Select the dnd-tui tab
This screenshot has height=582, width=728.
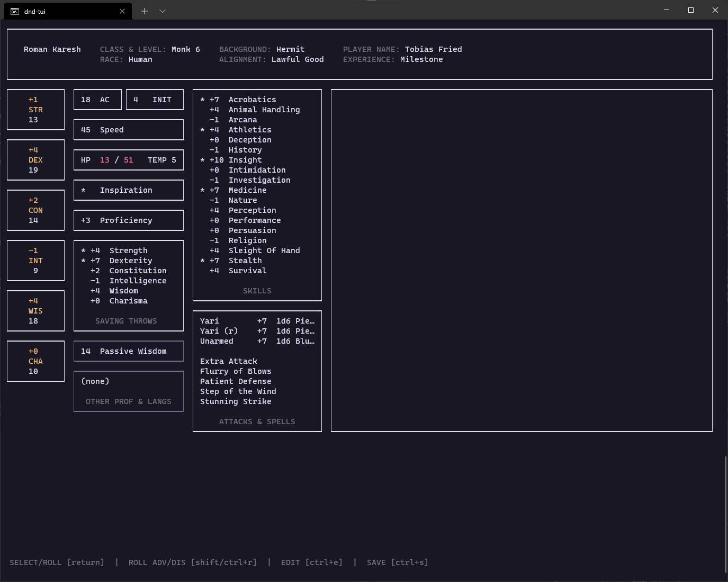coord(67,11)
